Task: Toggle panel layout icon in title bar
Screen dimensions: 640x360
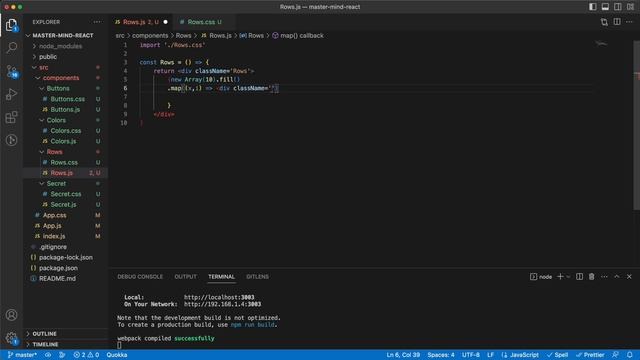Action: [605, 7]
